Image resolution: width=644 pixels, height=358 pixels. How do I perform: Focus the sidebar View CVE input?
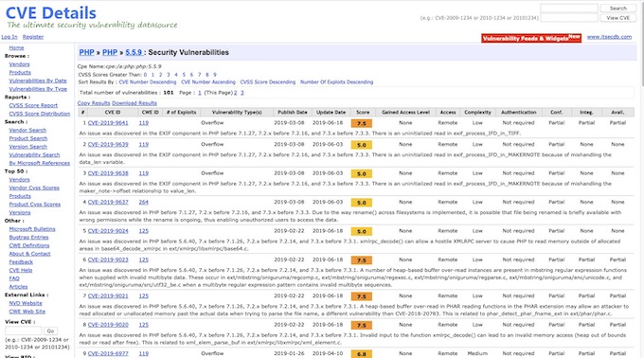[23, 331]
